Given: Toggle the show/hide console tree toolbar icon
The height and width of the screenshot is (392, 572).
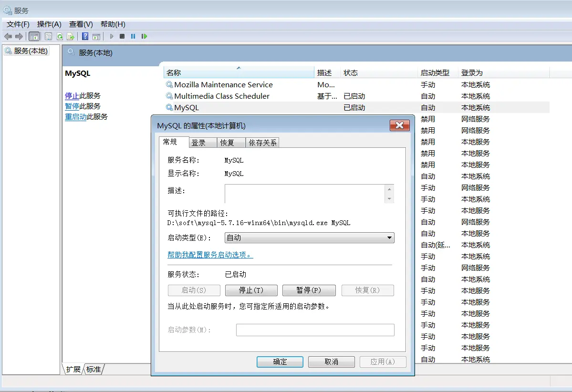Looking at the screenshot, I should tap(34, 36).
